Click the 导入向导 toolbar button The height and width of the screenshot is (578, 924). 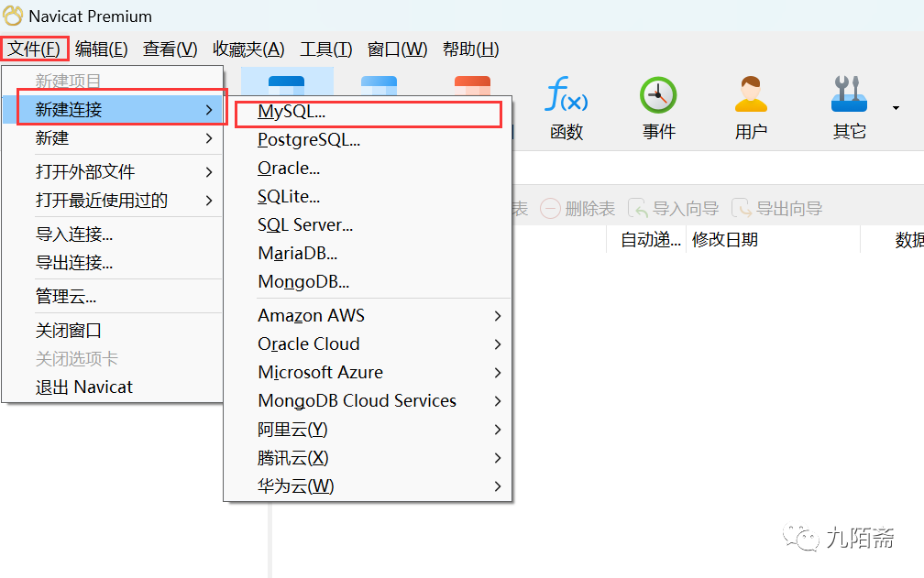(673, 208)
